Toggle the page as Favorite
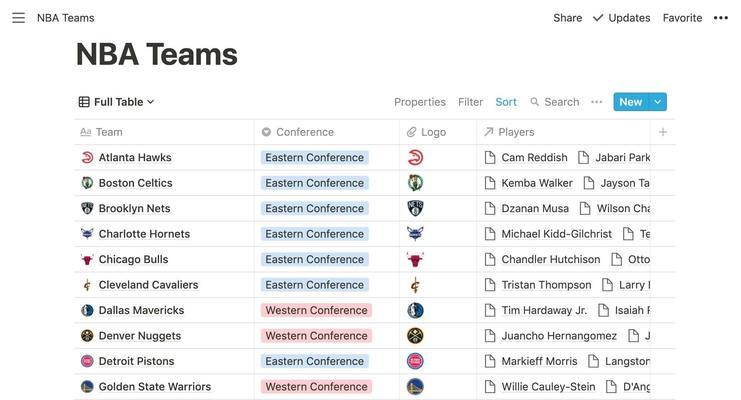Screen dimensions: 741x400 682,18
